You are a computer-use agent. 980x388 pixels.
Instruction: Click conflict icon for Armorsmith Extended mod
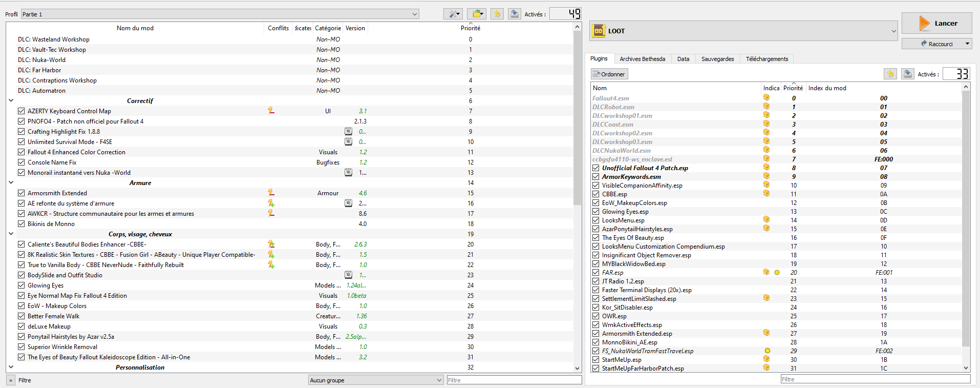click(271, 193)
